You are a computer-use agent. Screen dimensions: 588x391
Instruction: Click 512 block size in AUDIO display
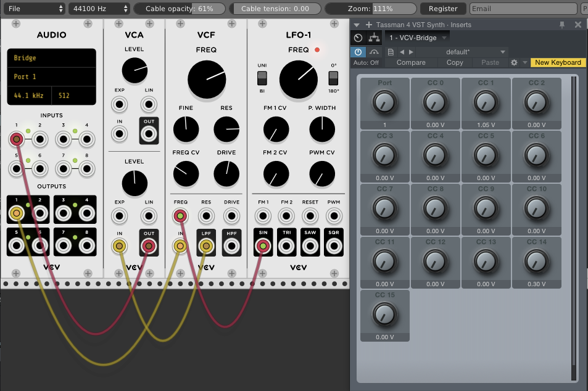click(73, 96)
